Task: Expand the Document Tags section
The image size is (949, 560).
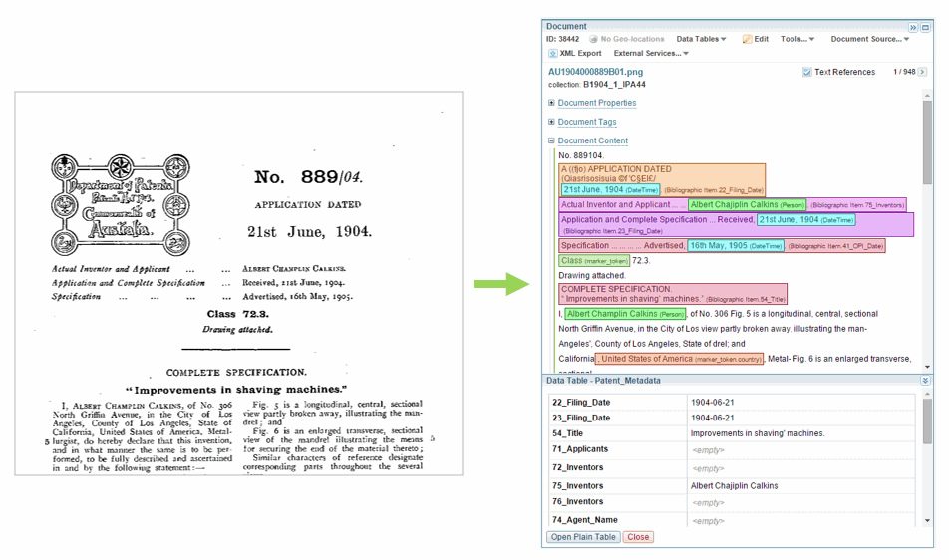Action: 551,122
